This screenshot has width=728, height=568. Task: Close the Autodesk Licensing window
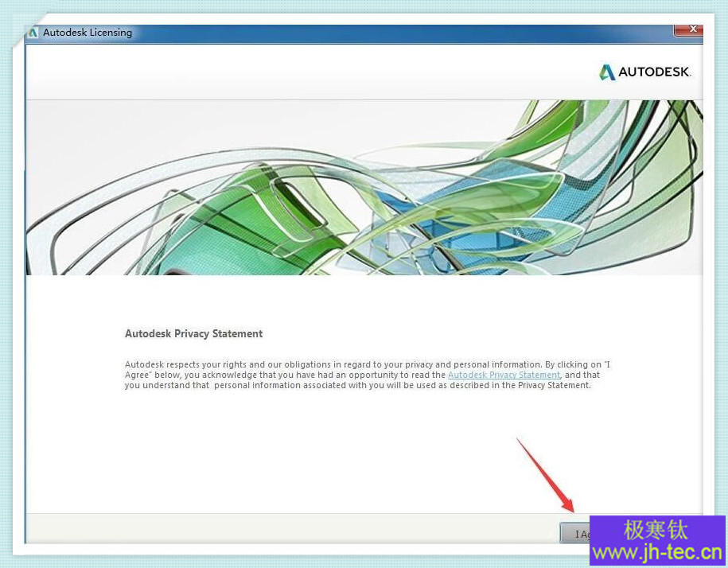click(688, 29)
